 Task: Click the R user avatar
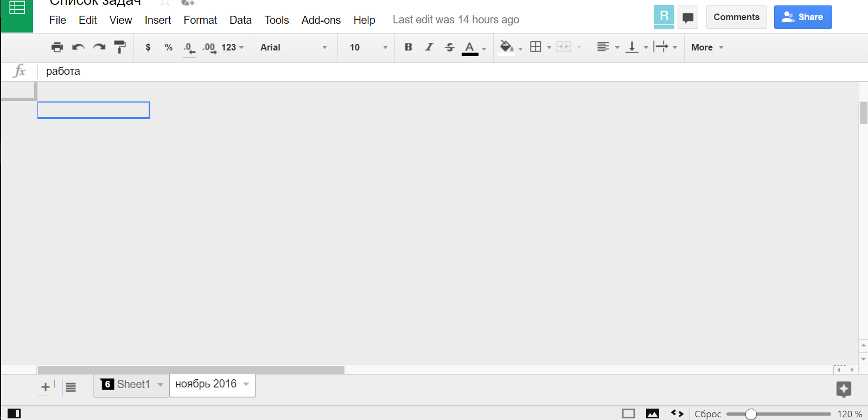pyautogui.click(x=664, y=16)
